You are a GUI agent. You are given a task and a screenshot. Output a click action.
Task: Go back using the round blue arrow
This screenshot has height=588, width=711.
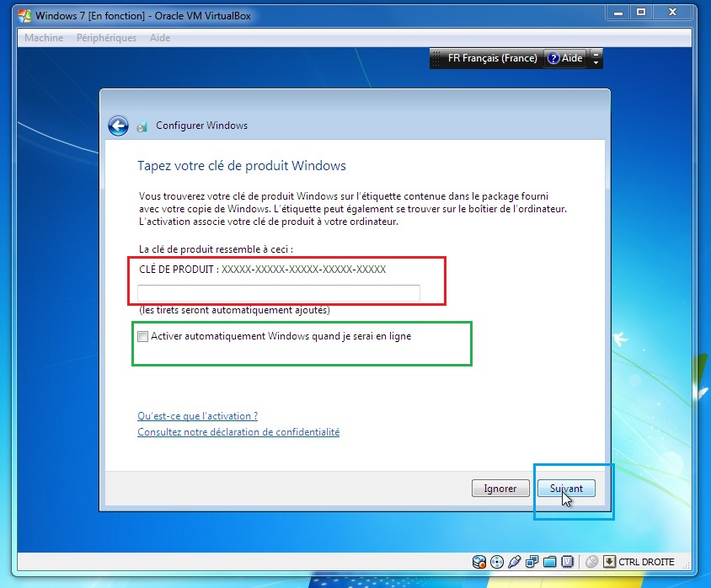118,126
